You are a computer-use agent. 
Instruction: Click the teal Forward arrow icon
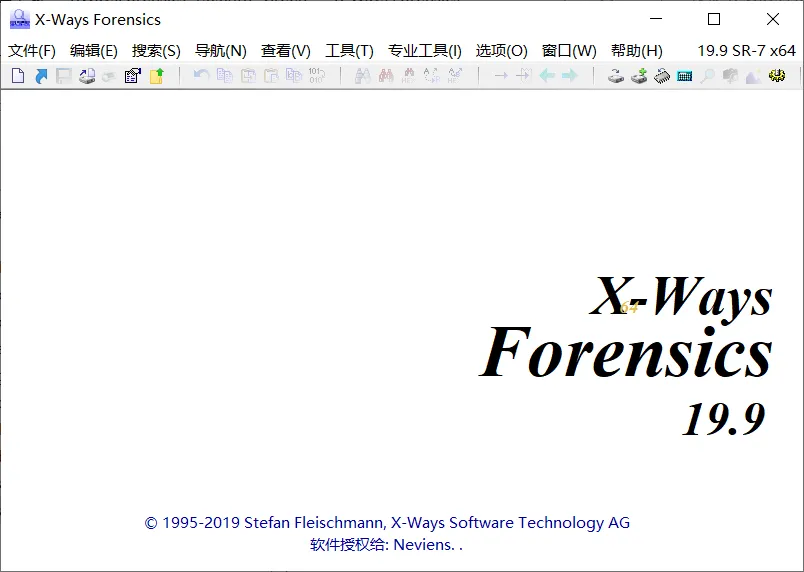(570, 76)
